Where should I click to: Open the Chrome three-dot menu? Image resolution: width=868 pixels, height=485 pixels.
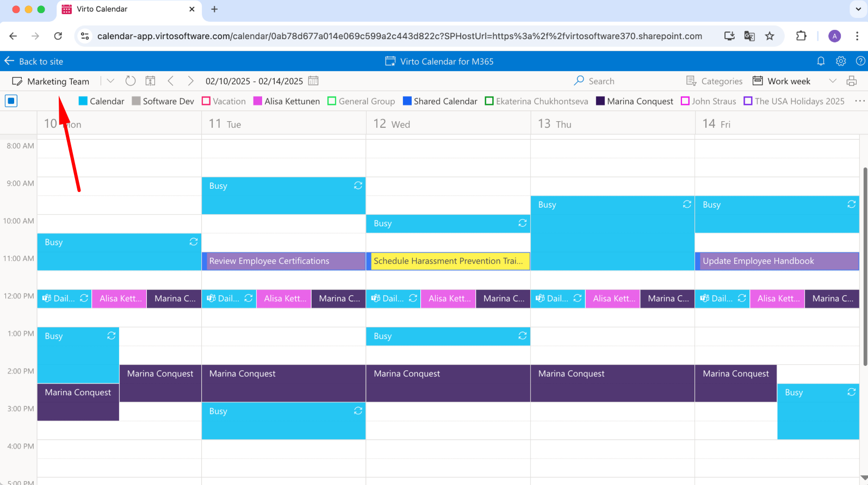tap(857, 36)
